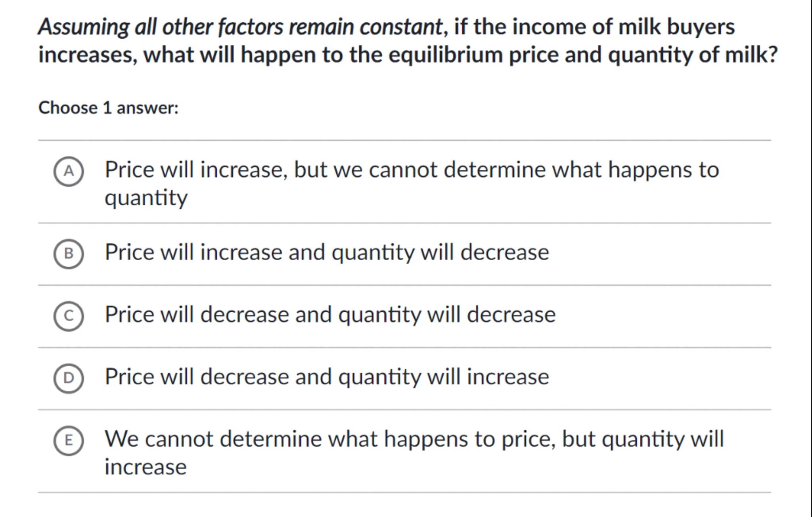The height and width of the screenshot is (517, 812).
Task: Choose 'Price will decrease and quantity will decrease'
Action: (330, 315)
